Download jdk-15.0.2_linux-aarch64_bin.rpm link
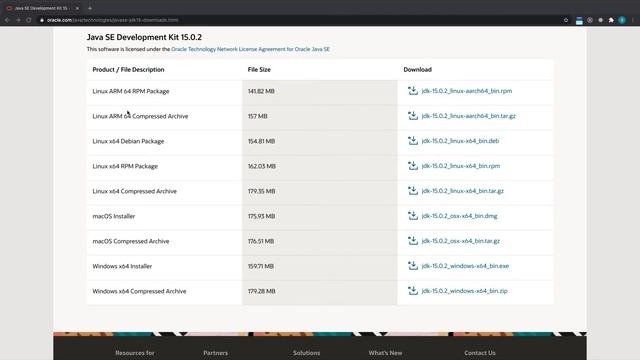 point(467,91)
